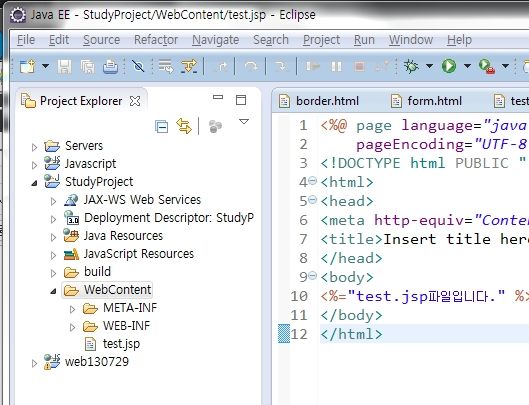This screenshot has width=529, height=405.
Task: Click the green Run button icon
Action: tap(449, 66)
